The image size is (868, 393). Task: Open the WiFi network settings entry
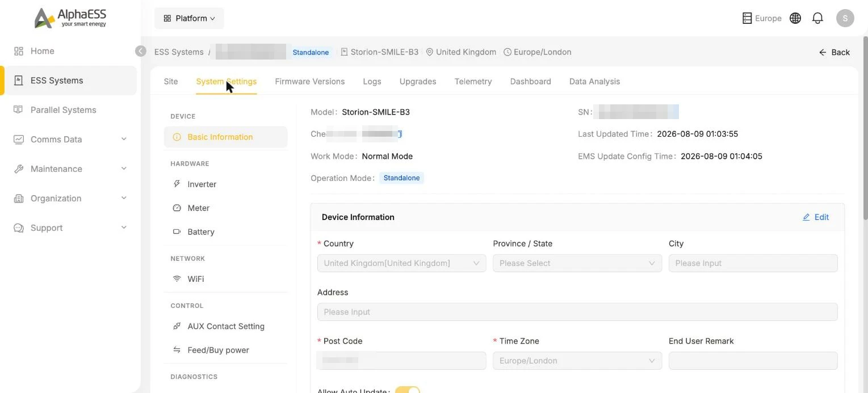pos(225,279)
